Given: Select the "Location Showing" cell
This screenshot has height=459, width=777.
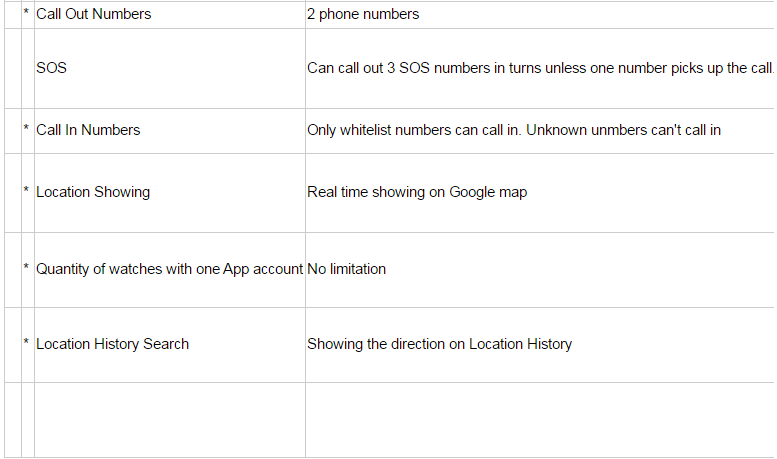Looking at the screenshot, I should click(93, 192).
